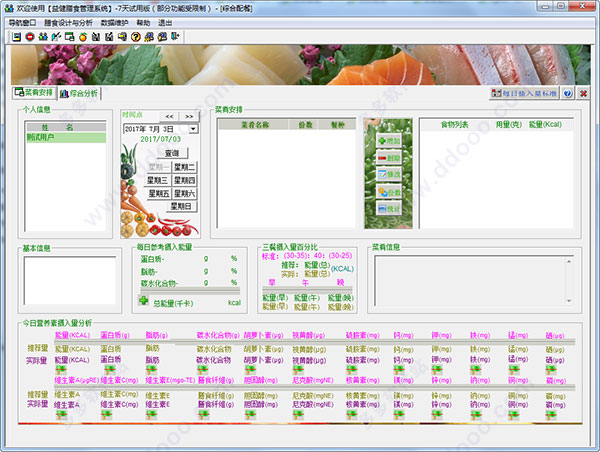Click the 统计 button

pos(389,209)
